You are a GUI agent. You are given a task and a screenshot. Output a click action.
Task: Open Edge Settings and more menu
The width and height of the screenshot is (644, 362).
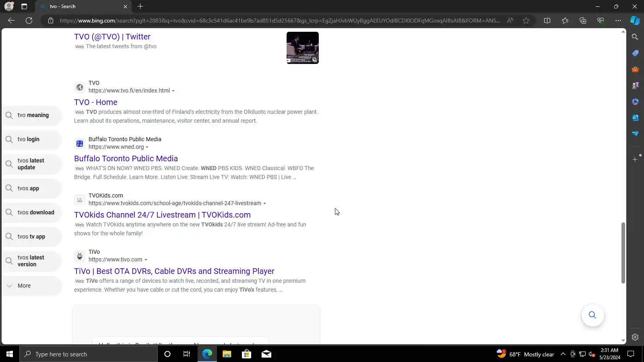click(x=618, y=21)
